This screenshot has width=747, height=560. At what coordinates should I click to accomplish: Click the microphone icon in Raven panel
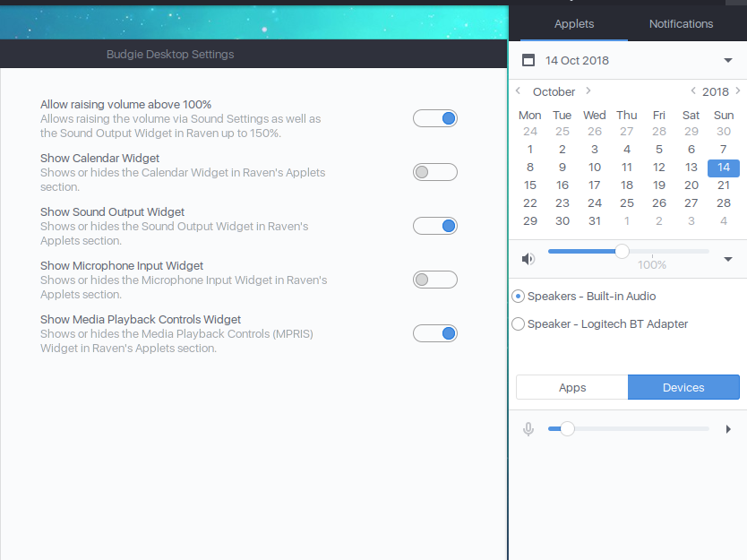(528, 428)
